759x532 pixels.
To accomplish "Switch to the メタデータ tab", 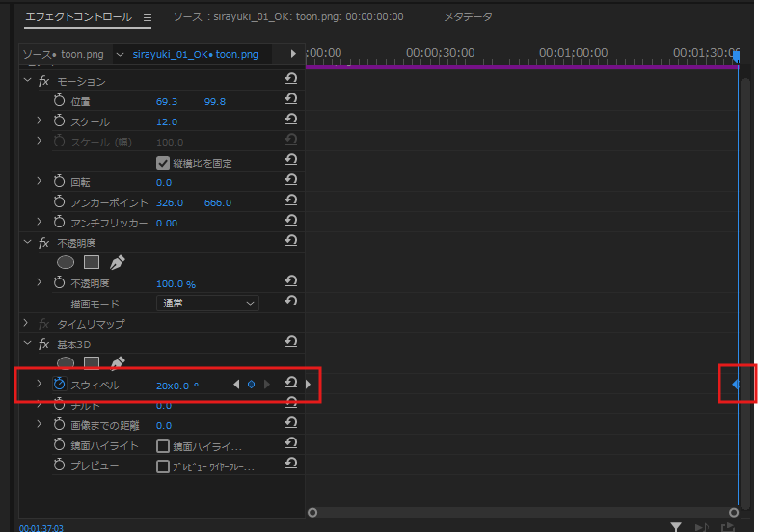I will pos(467,17).
